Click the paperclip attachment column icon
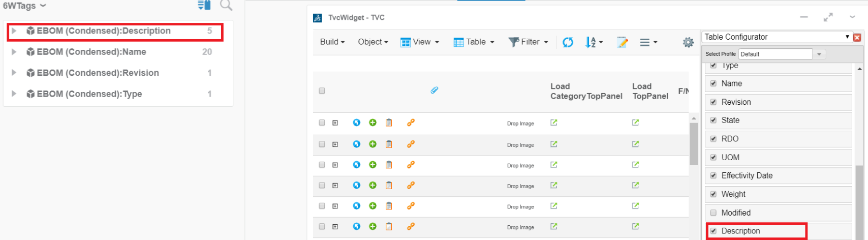Viewport: 868px width, 240px height. click(434, 91)
